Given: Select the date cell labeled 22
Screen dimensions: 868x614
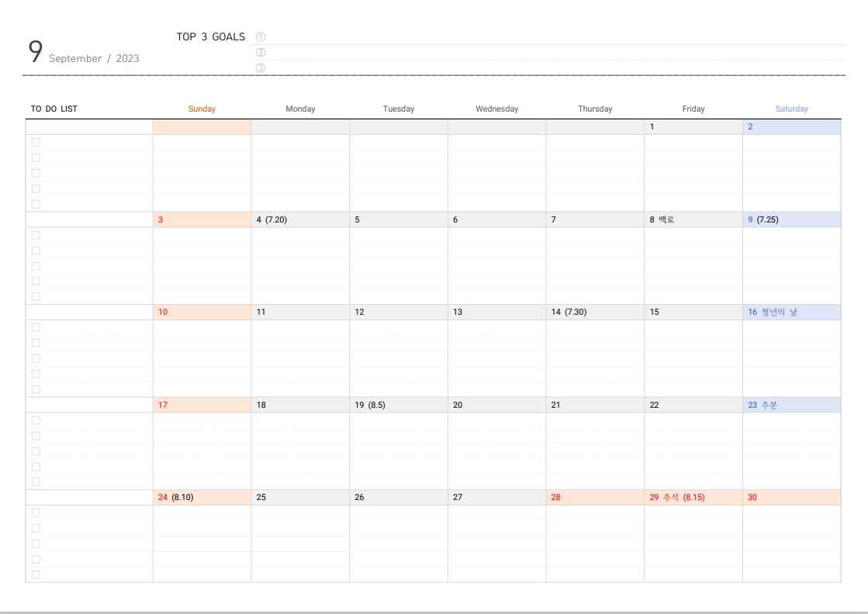Looking at the screenshot, I should 693,405.
